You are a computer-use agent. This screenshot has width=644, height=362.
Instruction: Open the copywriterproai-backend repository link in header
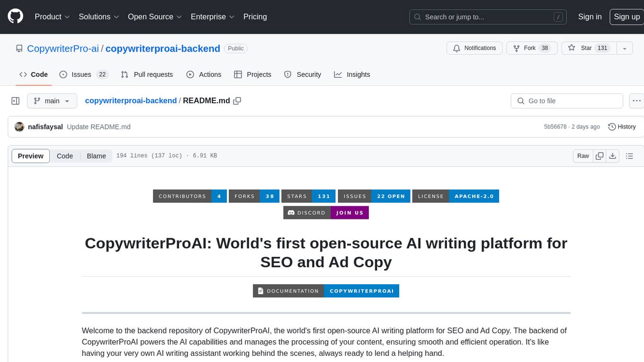163,48
